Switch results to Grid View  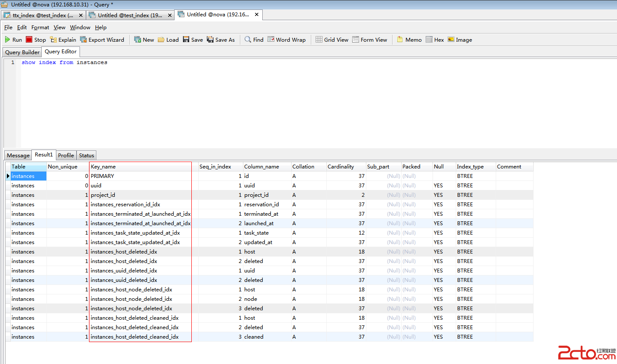(332, 40)
